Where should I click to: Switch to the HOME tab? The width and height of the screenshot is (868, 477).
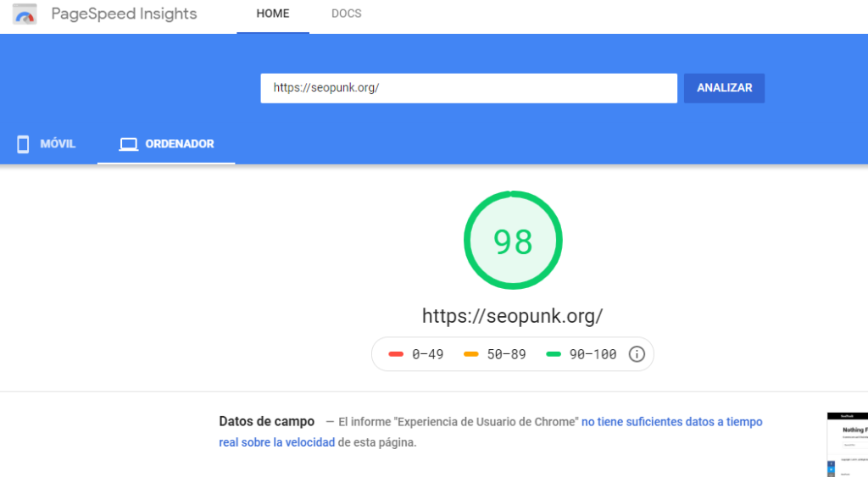[x=273, y=14]
